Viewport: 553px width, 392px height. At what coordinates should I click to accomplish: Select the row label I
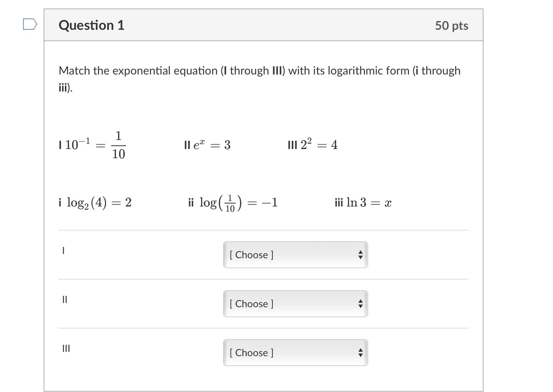point(63,251)
